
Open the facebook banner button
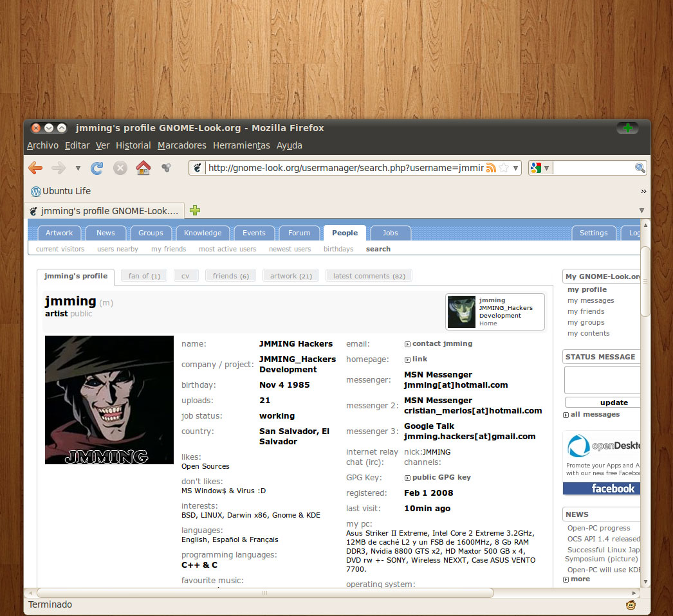(602, 488)
